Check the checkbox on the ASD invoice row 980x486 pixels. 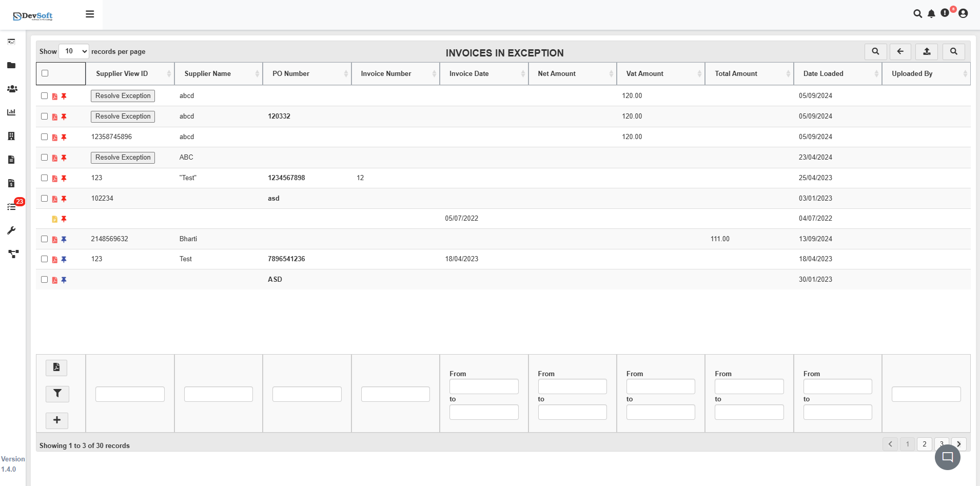coord(44,279)
